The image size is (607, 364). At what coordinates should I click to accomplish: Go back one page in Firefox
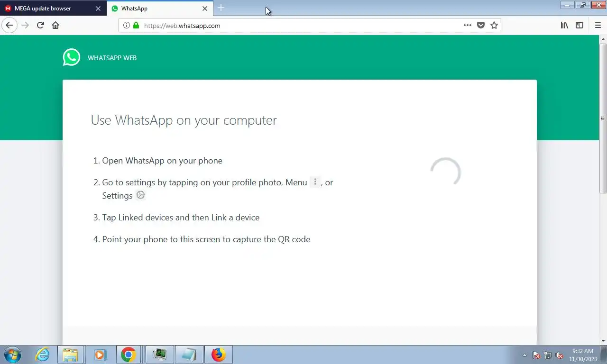tap(9, 26)
